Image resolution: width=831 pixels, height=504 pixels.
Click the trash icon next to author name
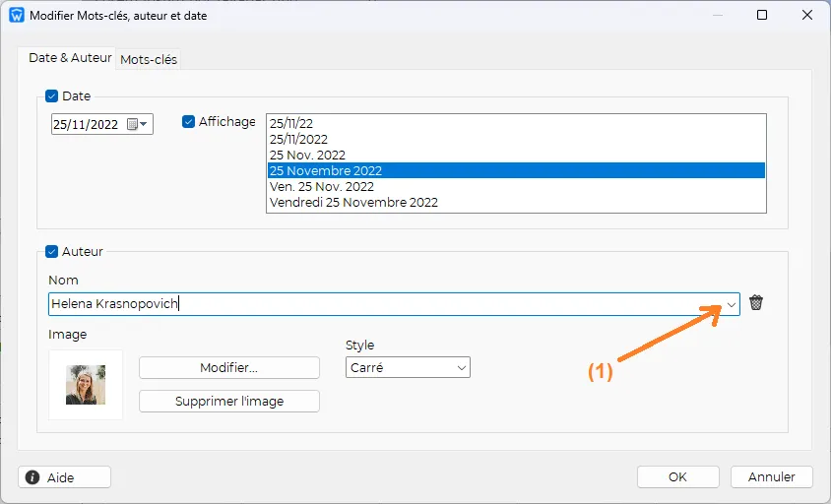point(756,302)
